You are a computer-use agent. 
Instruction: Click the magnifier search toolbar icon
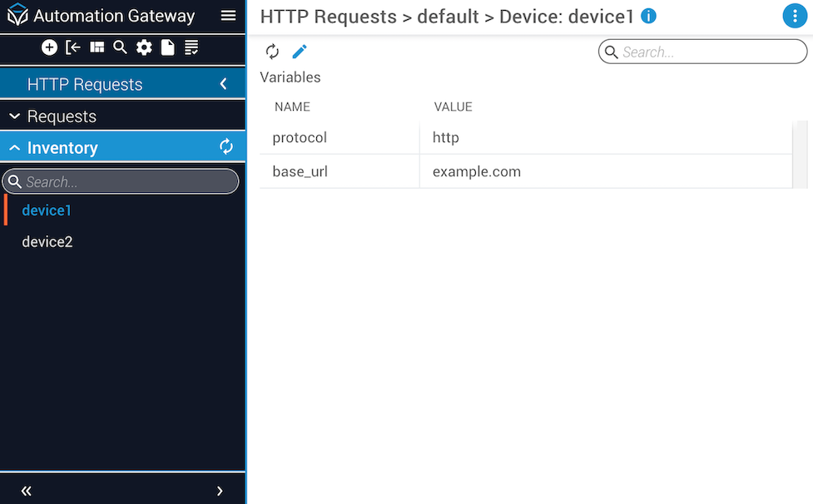121,47
